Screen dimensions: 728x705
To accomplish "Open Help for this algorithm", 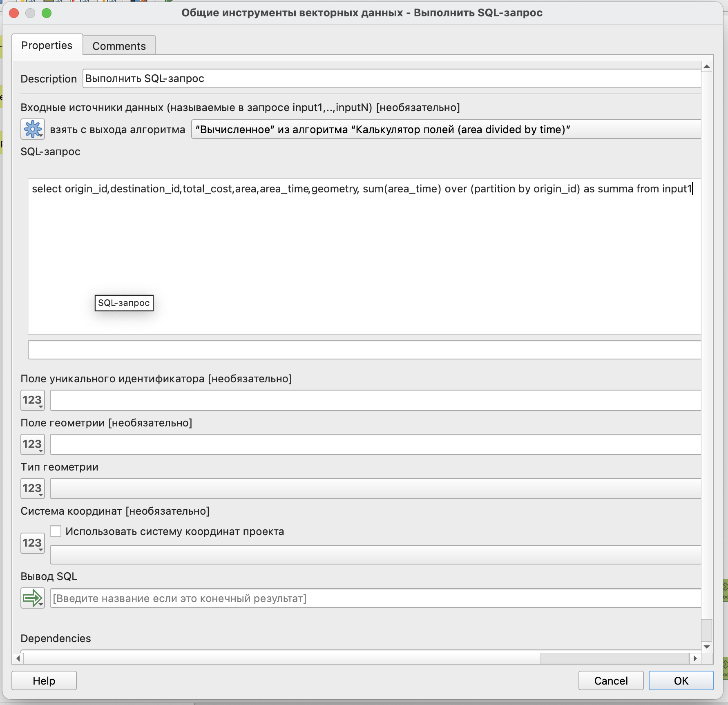I will point(44,680).
